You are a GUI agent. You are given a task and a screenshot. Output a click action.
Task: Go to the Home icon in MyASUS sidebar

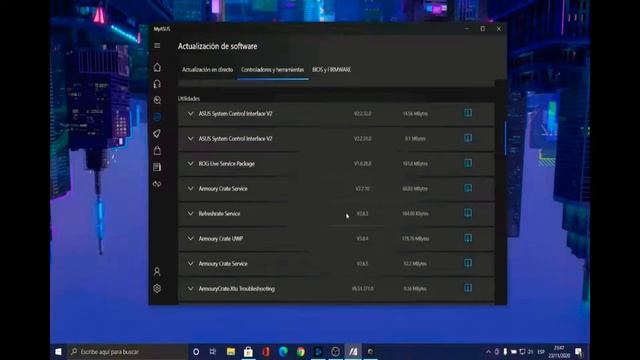[157, 67]
